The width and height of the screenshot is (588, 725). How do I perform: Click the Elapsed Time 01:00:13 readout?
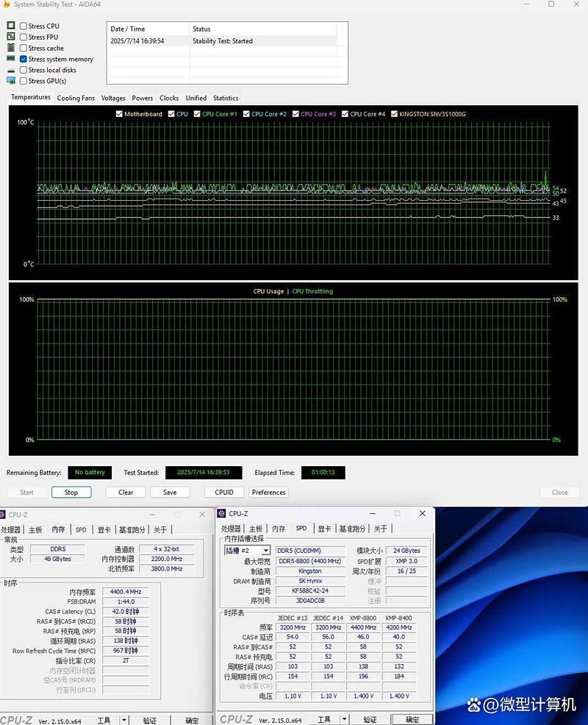coord(323,473)
